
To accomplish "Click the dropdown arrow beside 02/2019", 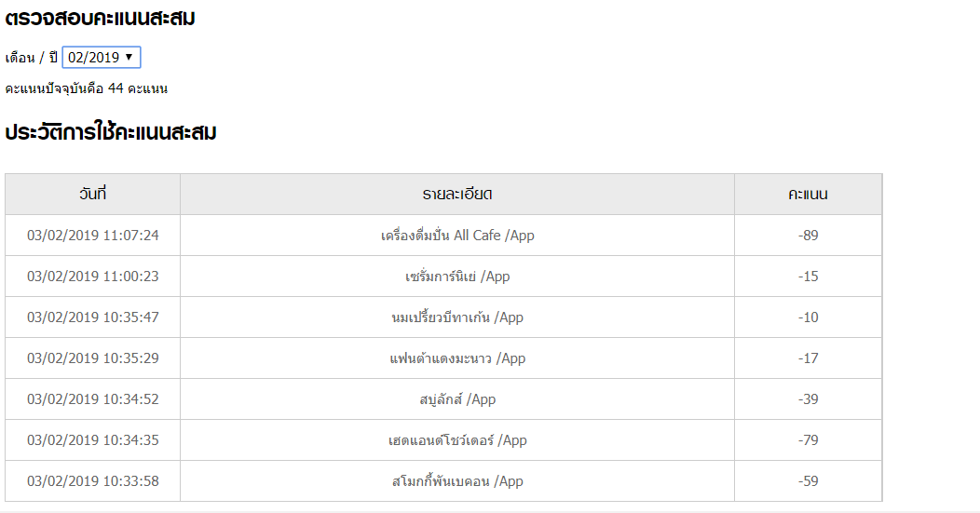I will (x=129, y=57).
